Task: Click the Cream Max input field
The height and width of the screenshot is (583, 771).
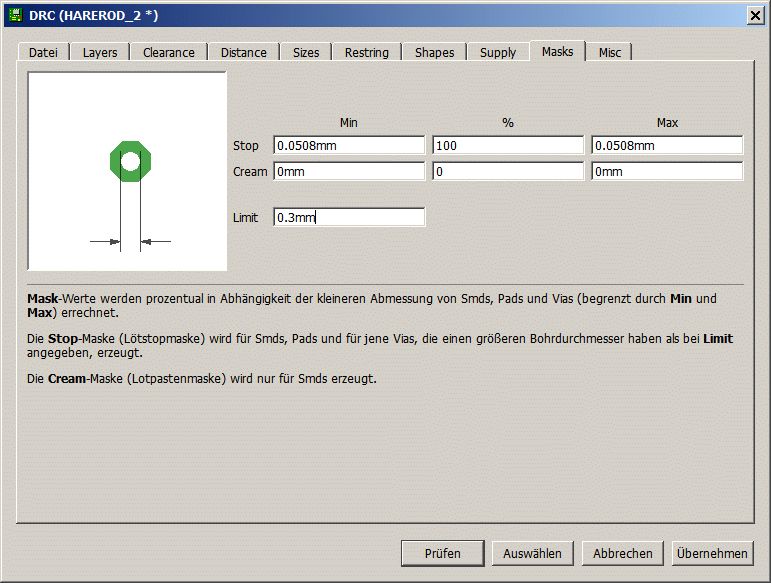Action: [x=667, y=172]
